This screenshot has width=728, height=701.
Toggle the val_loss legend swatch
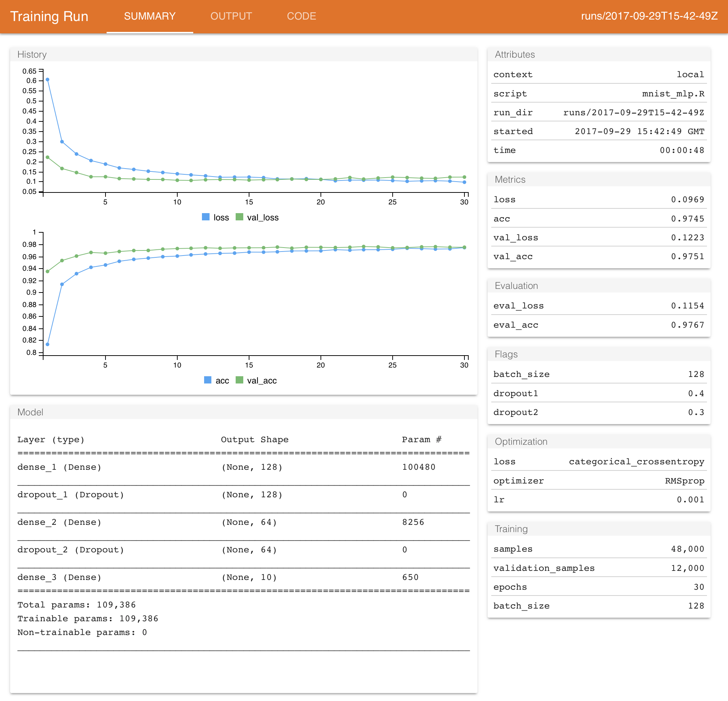(x=239, y=217)
